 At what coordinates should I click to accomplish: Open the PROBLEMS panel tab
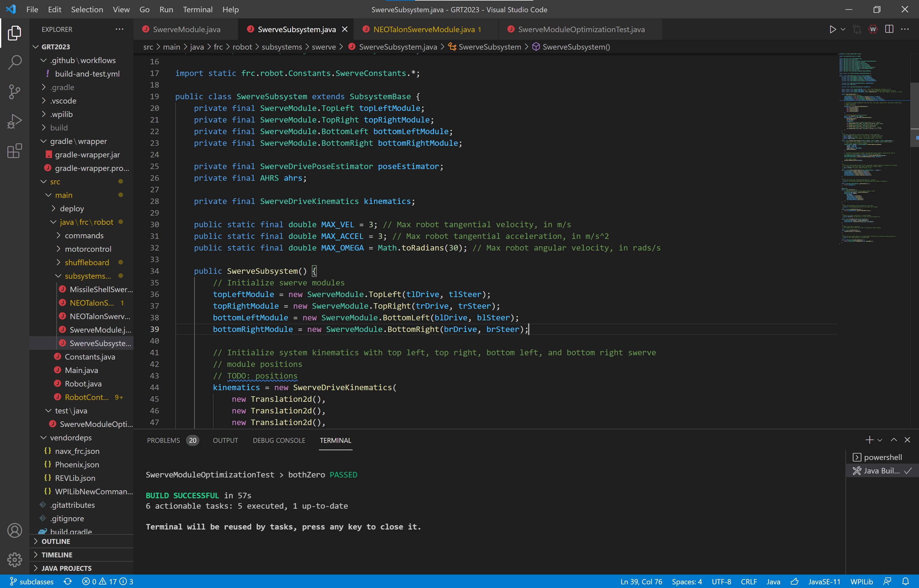[172, 440]
